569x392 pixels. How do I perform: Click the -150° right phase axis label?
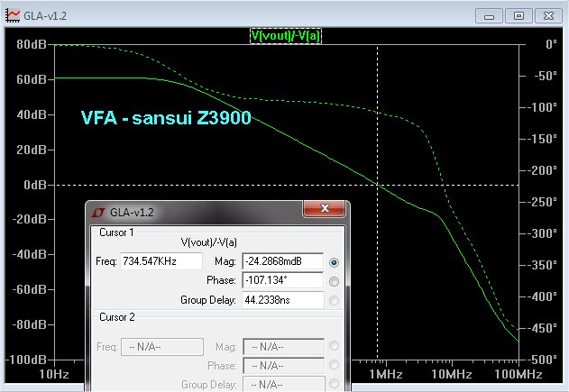(542, 139)
